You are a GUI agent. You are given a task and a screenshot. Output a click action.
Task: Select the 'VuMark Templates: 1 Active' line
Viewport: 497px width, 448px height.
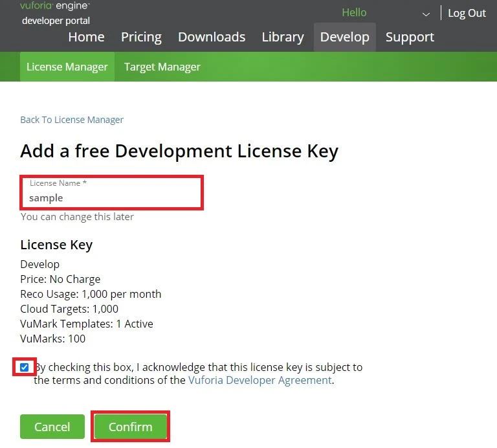87,324
